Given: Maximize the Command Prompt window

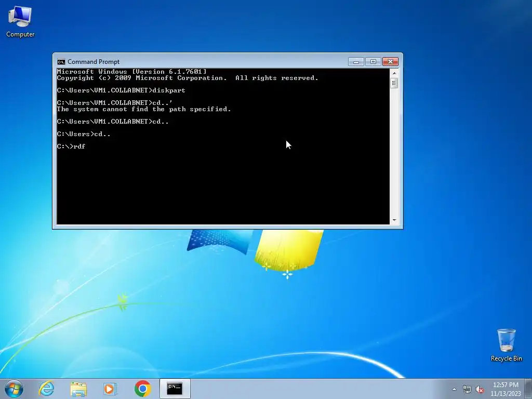Looking at the screenshot, I should point(373,62).
